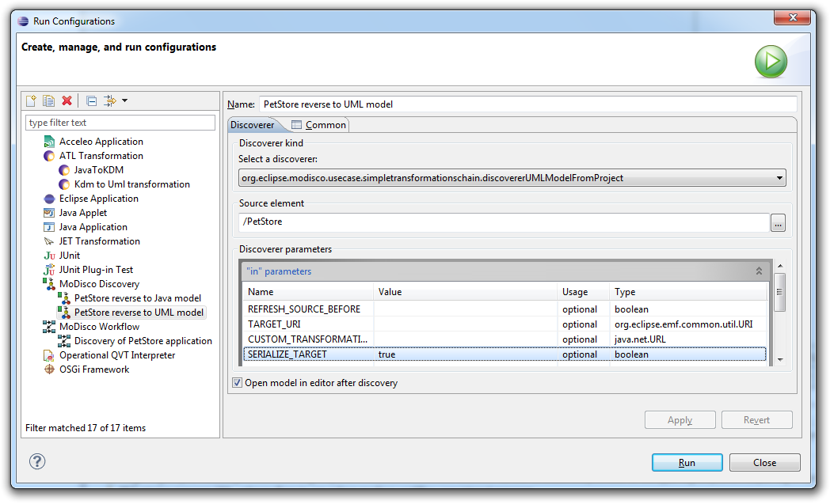Click the Source element browse (...) button
The image size is (830, 504).
click(x=778, y=222)
